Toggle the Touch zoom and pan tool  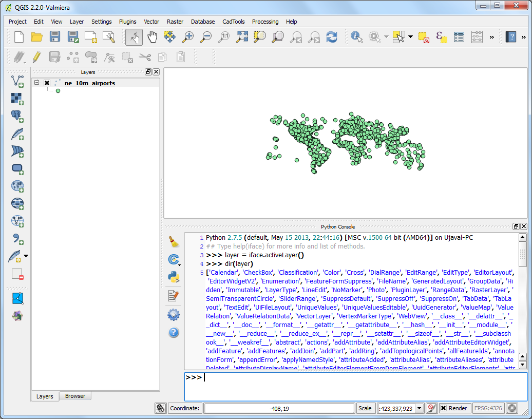click(134, 36)
